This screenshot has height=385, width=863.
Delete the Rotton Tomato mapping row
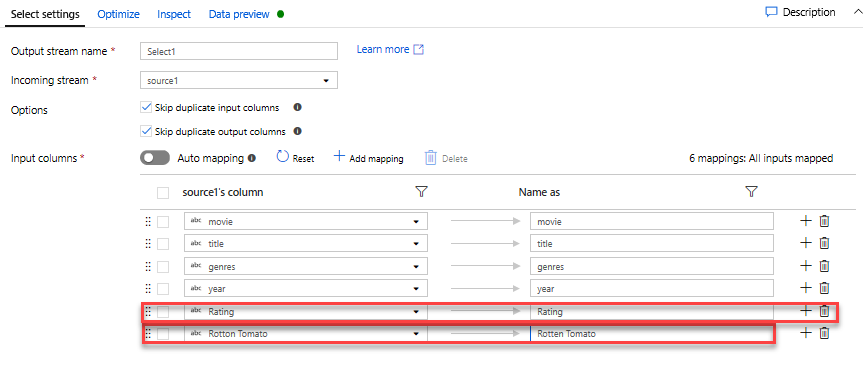(824, 333)
